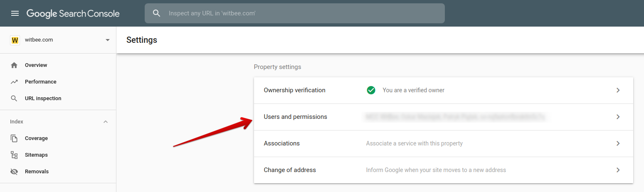Click the Property settings label
Screen dimensions: 644x192
point(277,67)
